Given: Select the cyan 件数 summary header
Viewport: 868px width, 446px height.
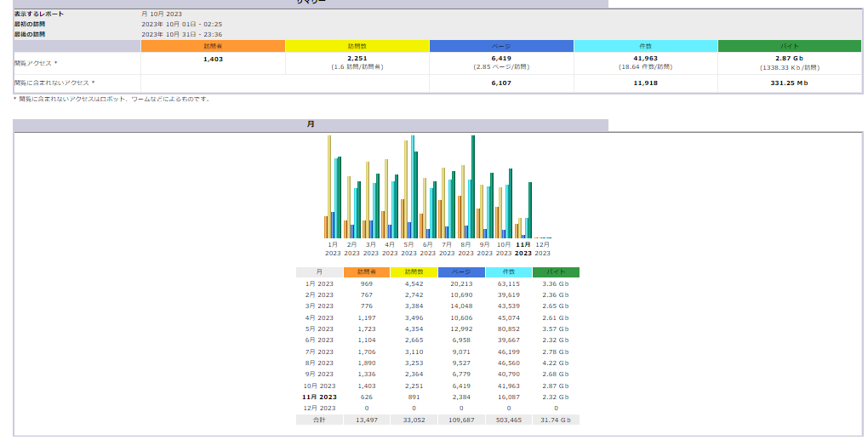Looking at the screenshot, I should [x=645, y=46].
